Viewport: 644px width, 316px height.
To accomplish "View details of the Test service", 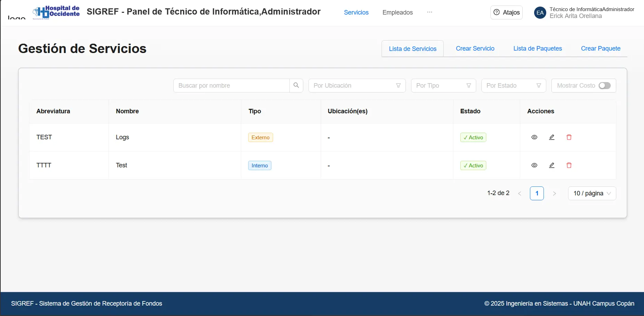I will click(534, 165).
